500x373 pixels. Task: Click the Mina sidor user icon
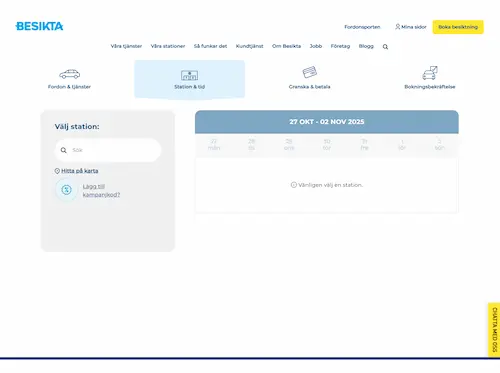click(397, 27)
